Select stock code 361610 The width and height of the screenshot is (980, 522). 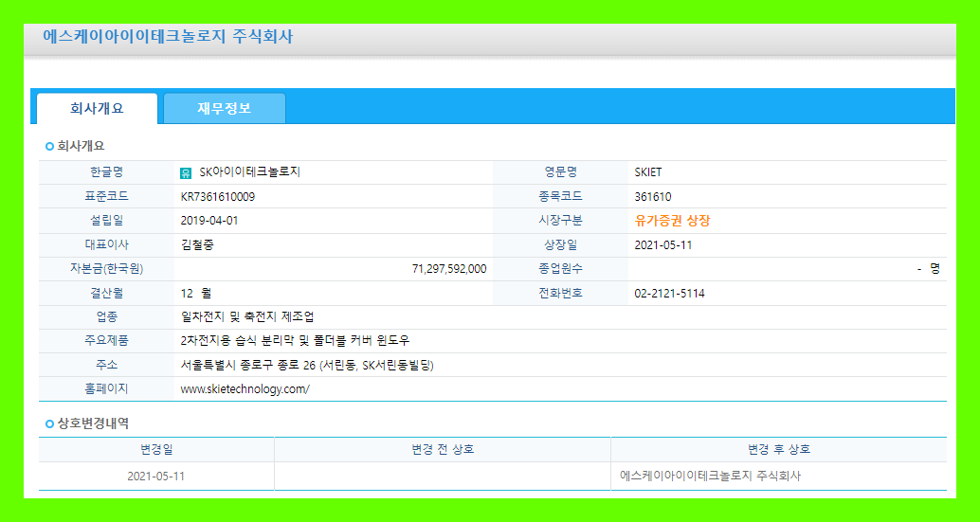(653, 197)
